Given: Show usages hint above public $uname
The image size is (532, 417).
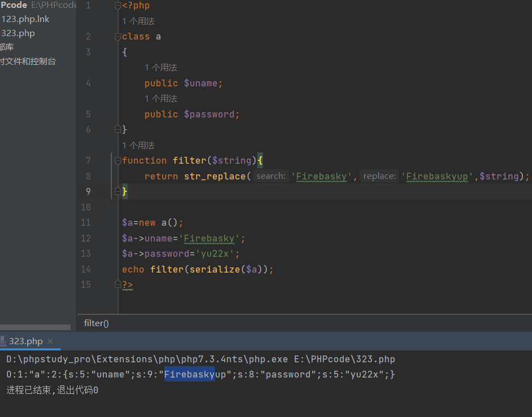Looking at the screenshot, I should 161,68.
